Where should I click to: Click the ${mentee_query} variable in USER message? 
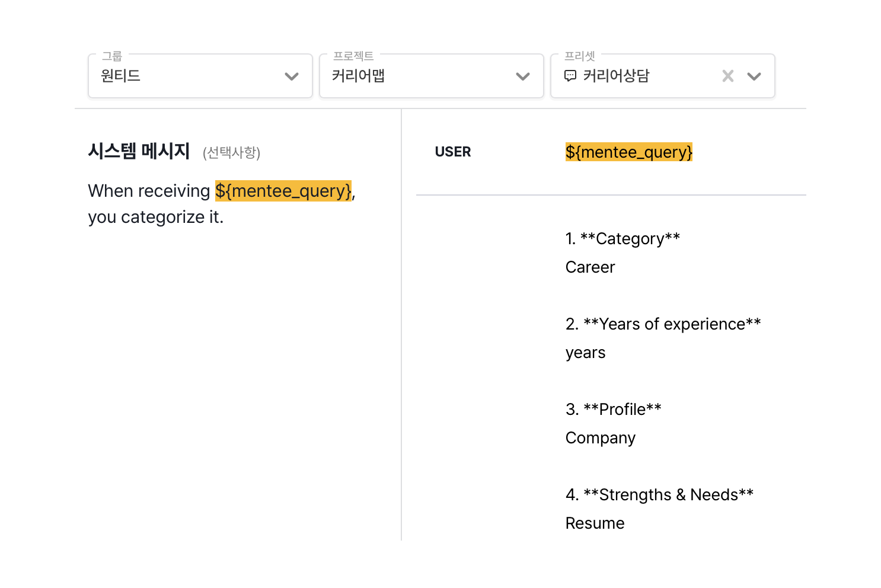point(629,152)
